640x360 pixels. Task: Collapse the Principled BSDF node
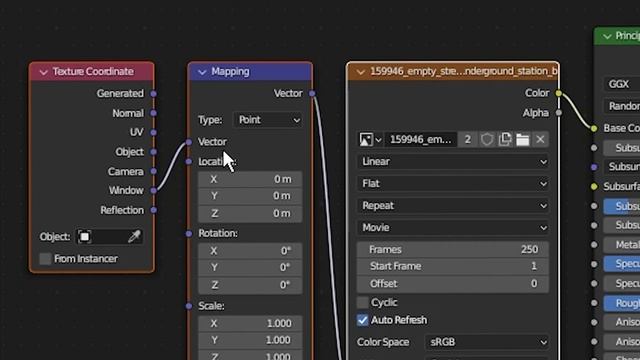coord(607,37)
